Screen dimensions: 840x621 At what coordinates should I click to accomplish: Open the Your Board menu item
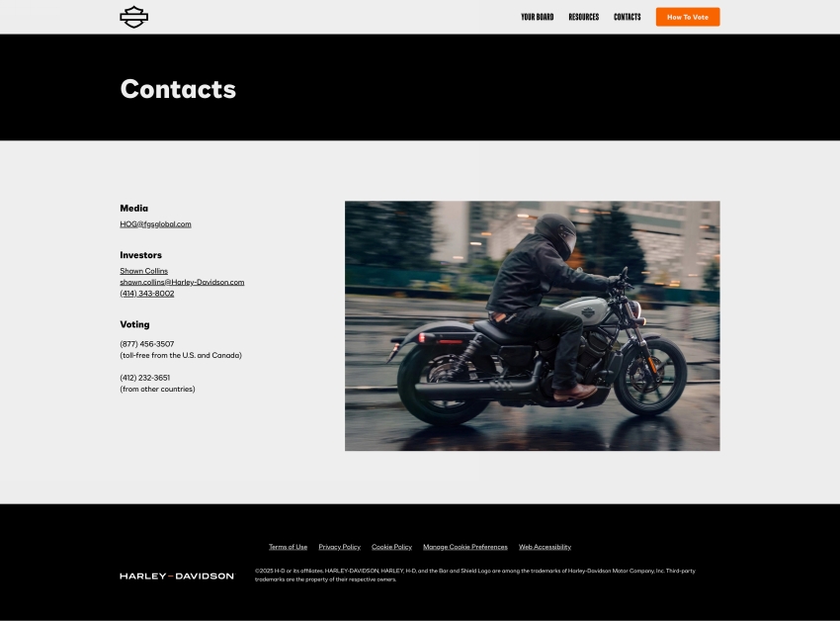(x=538, y=17)
